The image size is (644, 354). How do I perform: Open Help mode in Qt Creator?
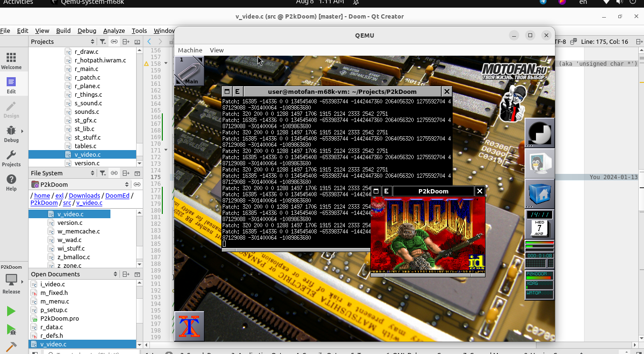tap(11, 182)
